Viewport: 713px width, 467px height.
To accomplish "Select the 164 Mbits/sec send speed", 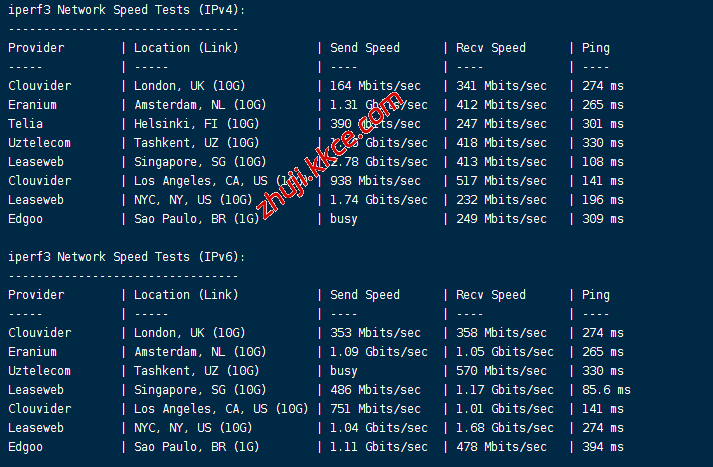I will click(x=375, y=86).
